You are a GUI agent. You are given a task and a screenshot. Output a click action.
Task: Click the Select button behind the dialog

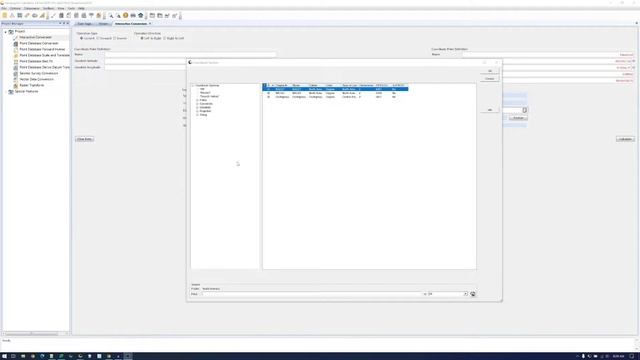pyautogui.click(x=518, y=118)
